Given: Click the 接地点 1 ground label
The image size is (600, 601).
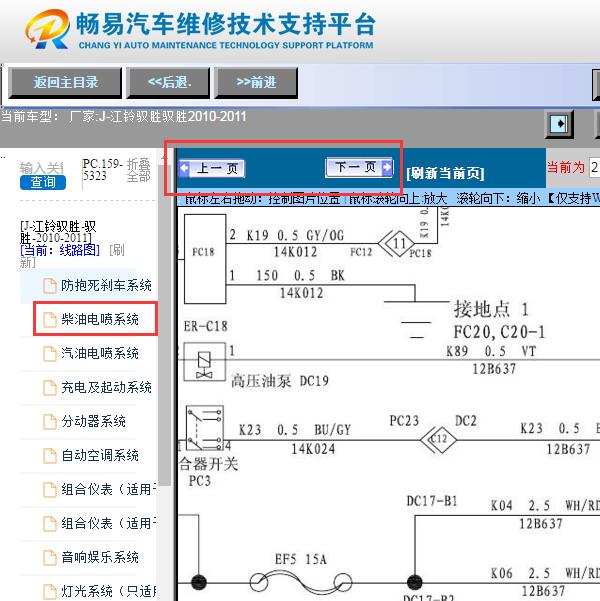Looking at the screenshot, I should click(x=491, y=309).
